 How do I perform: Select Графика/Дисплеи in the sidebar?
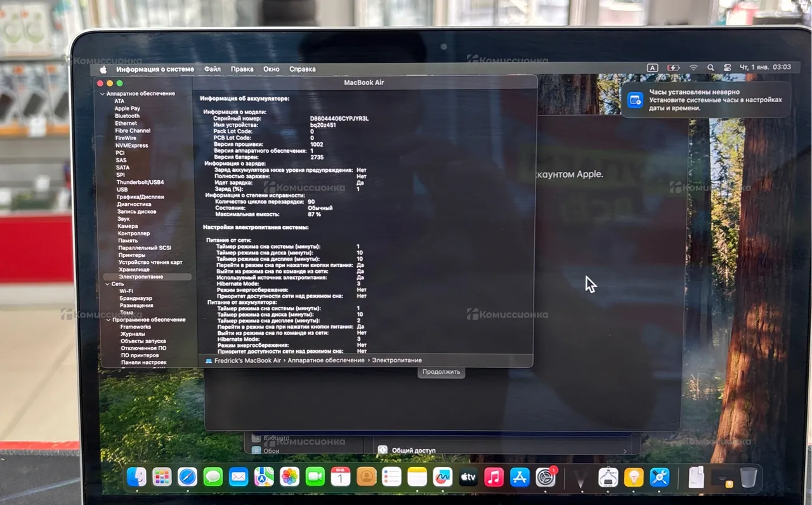pyautogui.click(x=141, y=197)
